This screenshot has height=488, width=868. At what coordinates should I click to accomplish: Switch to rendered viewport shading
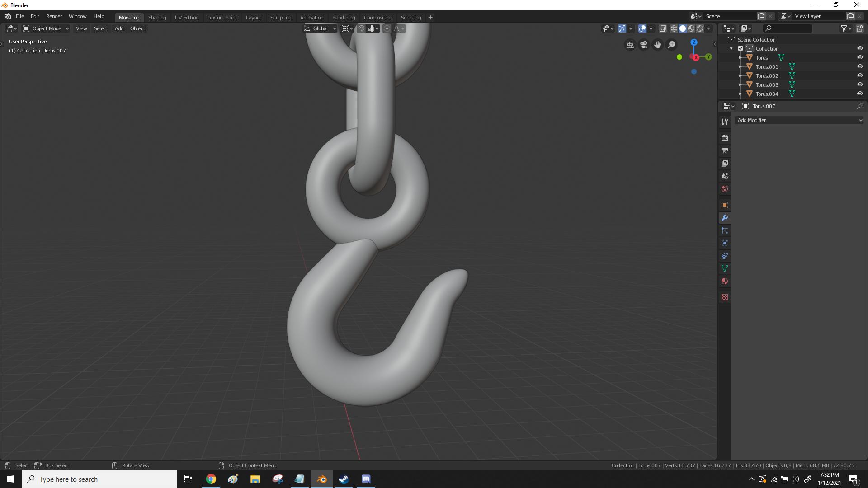(x=700, y=28)
